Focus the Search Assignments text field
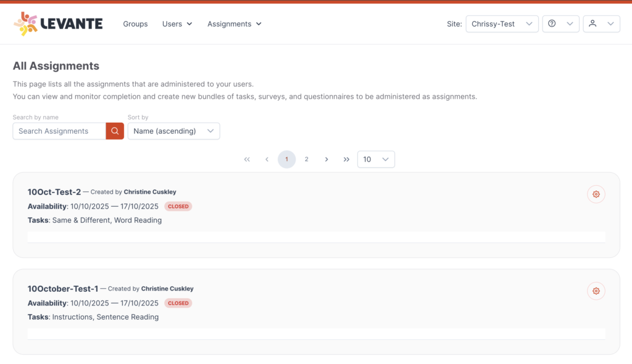This screenshot has height=364, width=632. pos(59,131)
